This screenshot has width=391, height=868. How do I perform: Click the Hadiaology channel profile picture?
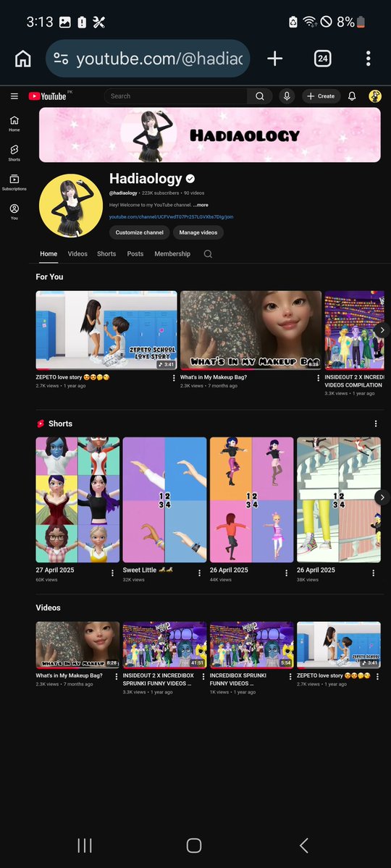point(71,206)
